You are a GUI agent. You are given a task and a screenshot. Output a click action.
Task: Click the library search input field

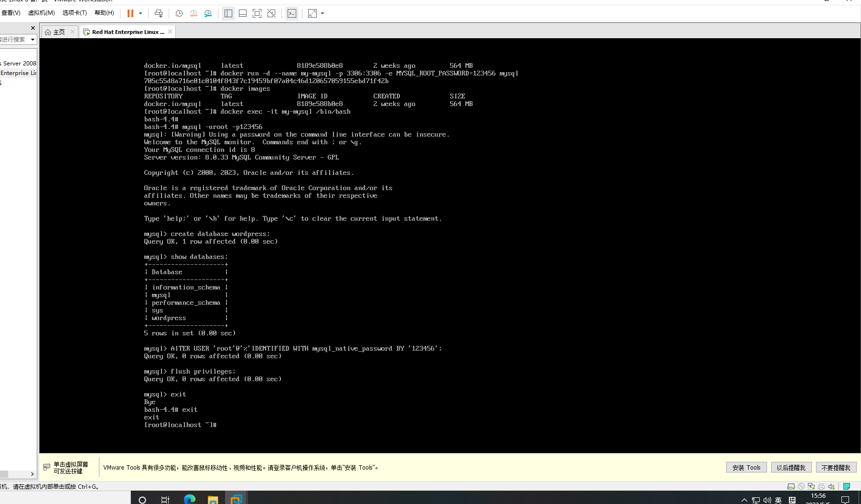(14, 40)
